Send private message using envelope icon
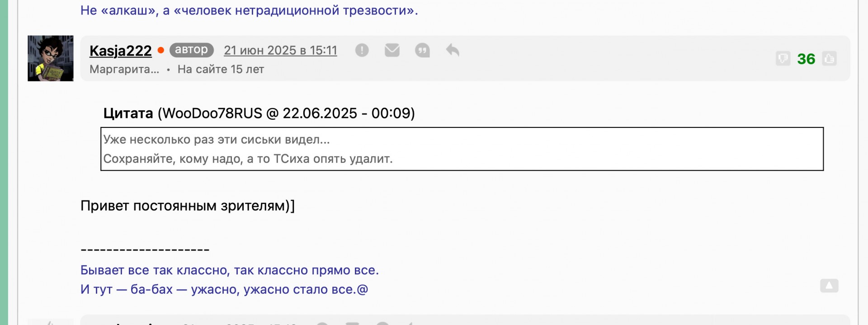 (x=392, y=50)
